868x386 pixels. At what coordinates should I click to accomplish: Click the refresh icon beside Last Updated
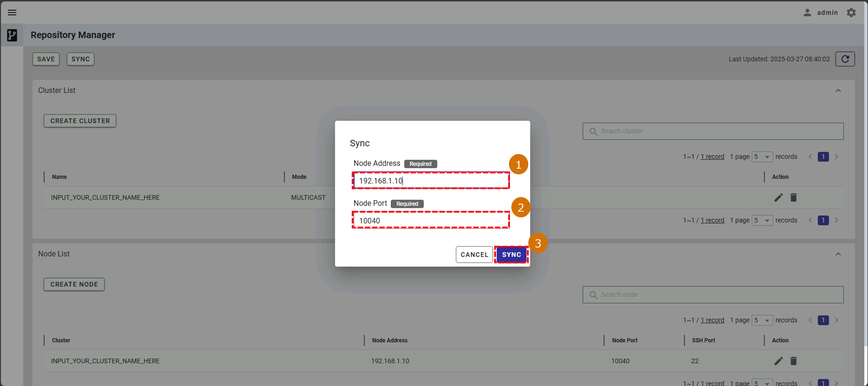(x=845, y=59)
